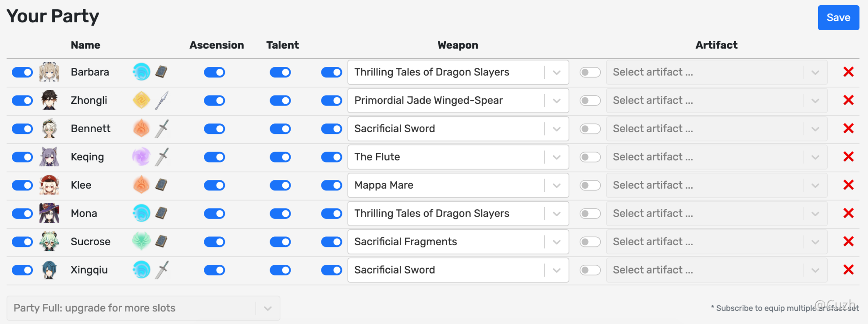Turn off Klee's party member switch

tap(22, 185)
